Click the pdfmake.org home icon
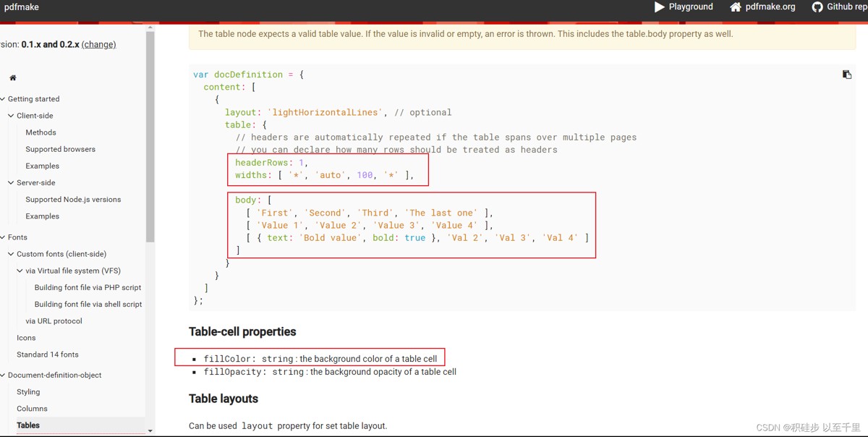 click(736, 7)
